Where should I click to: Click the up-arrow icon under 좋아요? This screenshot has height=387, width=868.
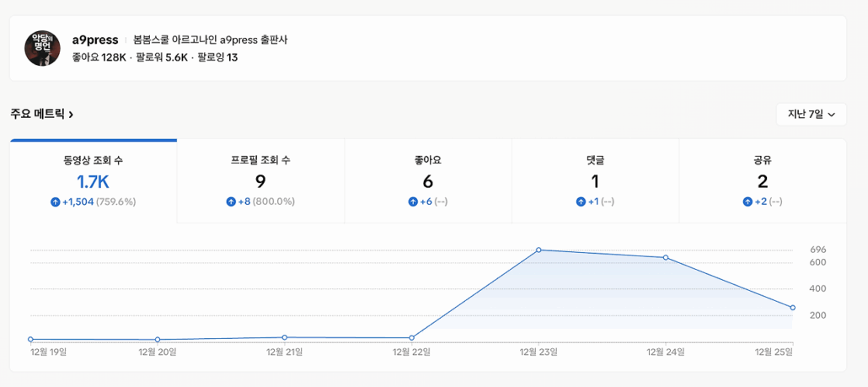(413, 202)
